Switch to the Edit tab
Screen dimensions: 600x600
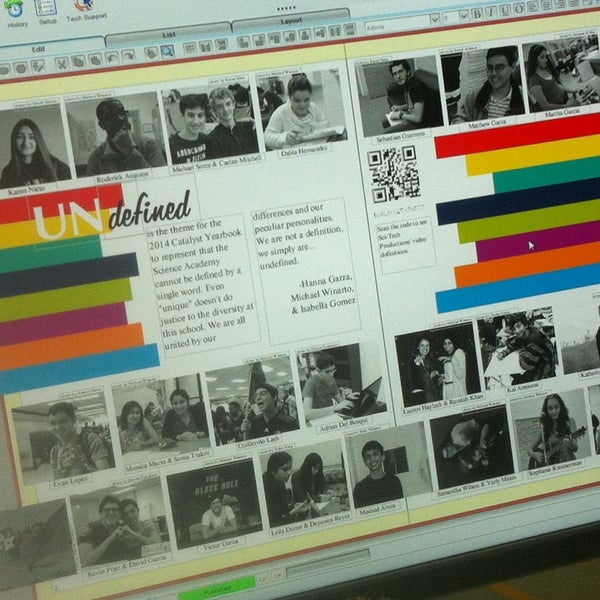pyautogui.click(x=40, y=49)
